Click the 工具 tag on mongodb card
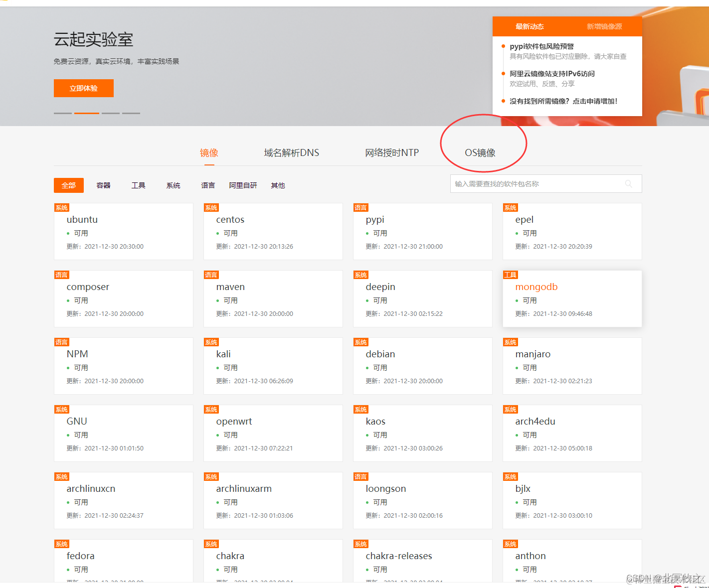Screen dimensions: 709x588 511,275
